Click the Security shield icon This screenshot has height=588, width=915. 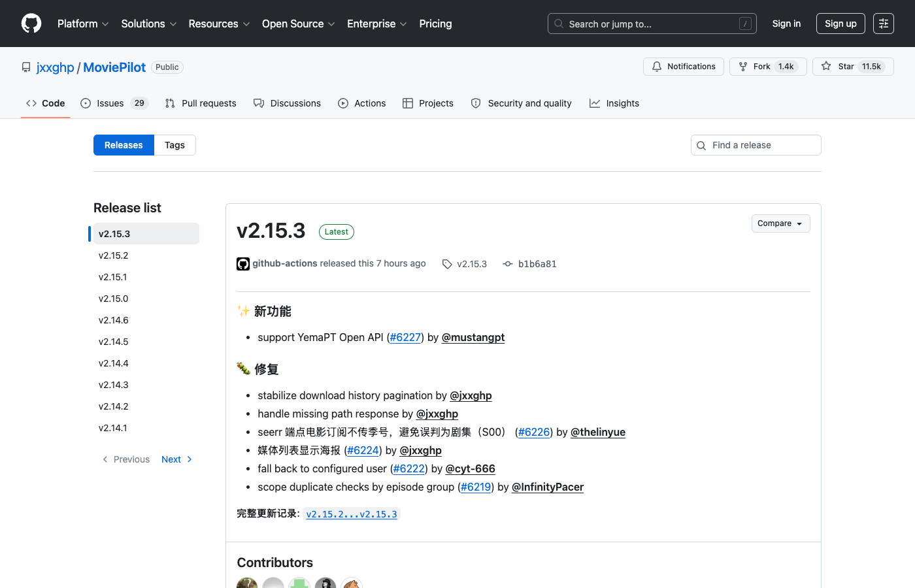(x=476, y=103)
